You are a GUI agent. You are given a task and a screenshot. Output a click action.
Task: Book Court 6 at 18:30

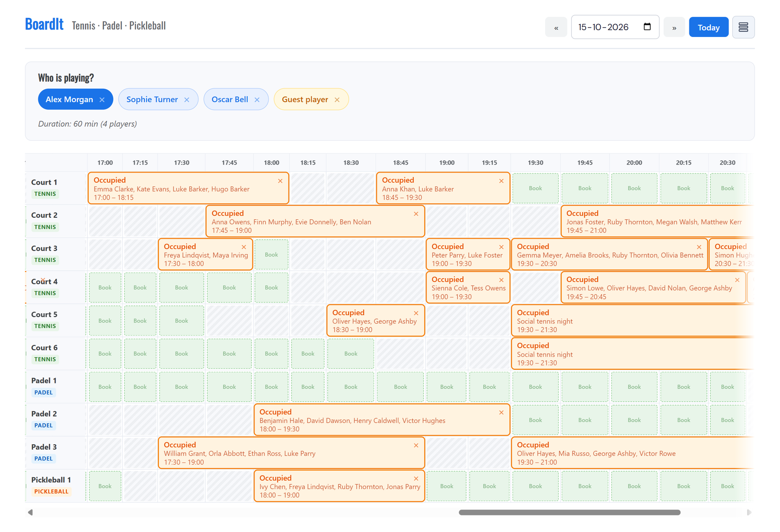pos(351,354)
